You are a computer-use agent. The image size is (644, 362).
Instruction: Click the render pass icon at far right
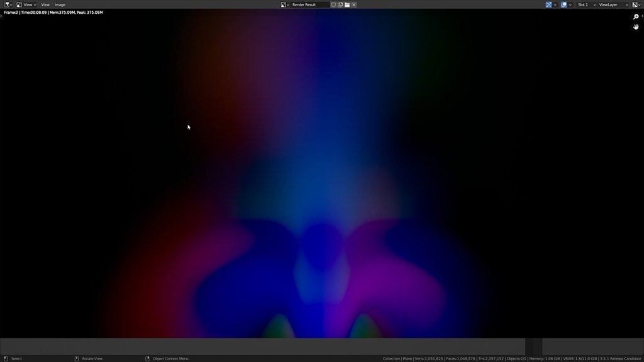click(635, 4)
